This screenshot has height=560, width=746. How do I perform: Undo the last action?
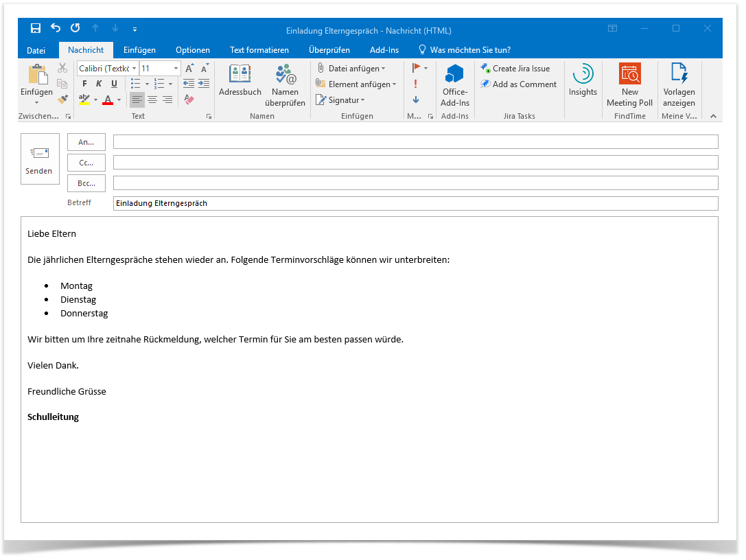point(56,28)
